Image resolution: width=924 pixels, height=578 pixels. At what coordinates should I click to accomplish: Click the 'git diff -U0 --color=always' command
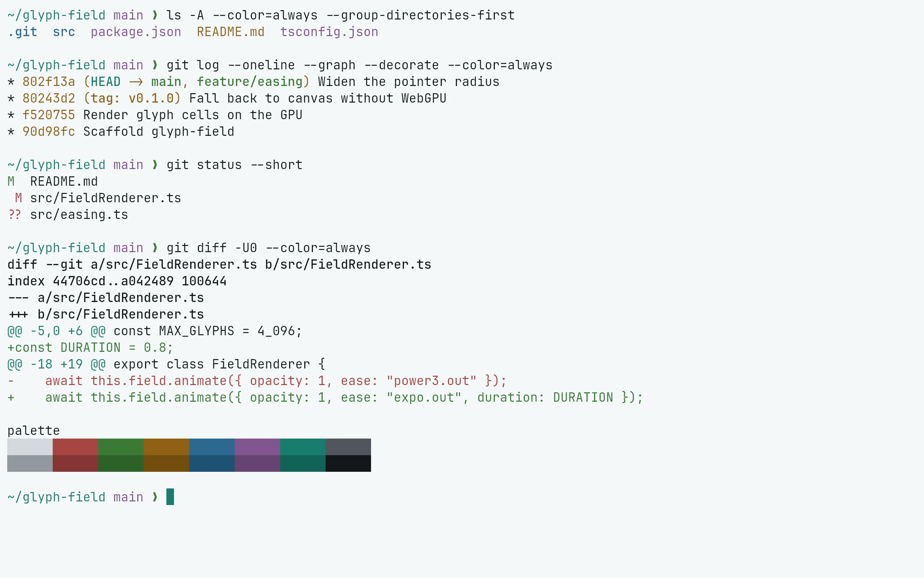[x=269, y=248]
